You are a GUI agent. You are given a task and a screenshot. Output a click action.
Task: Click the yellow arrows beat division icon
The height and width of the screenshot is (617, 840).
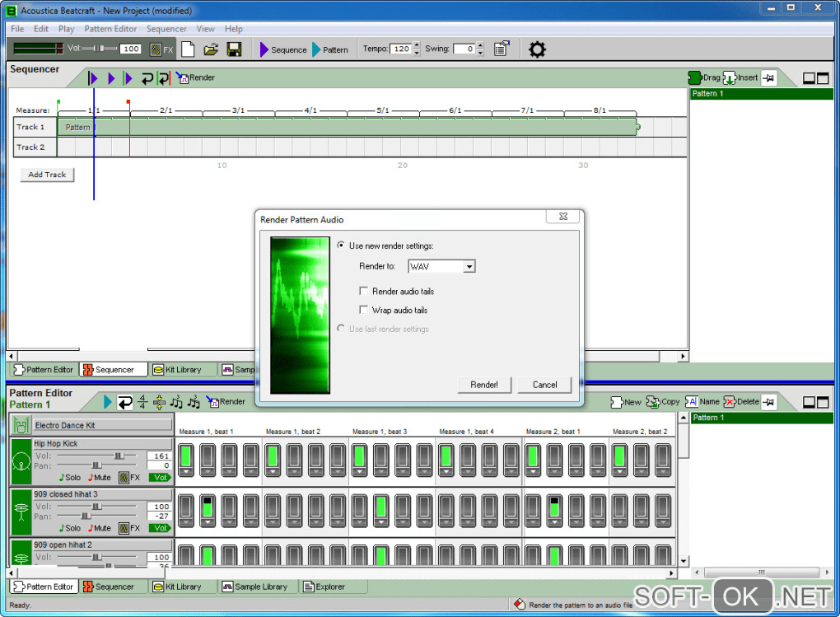pyautogui.click(x=159, y=401)
